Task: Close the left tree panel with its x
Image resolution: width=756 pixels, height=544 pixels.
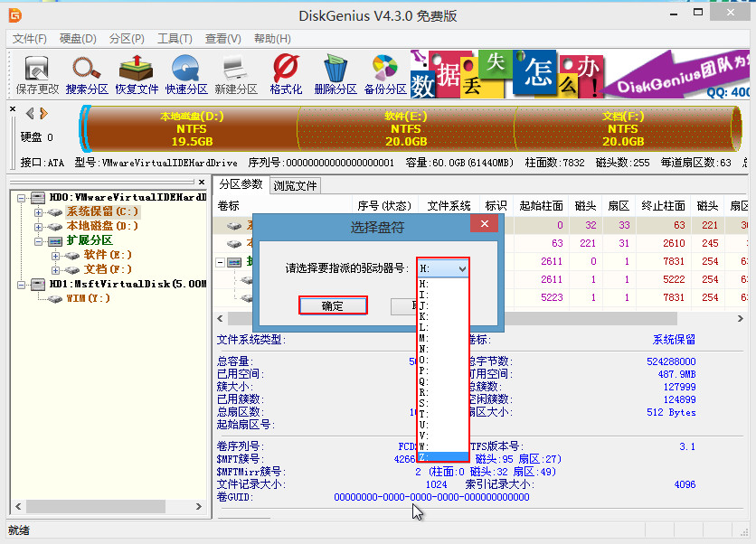Action: [202, 183]
